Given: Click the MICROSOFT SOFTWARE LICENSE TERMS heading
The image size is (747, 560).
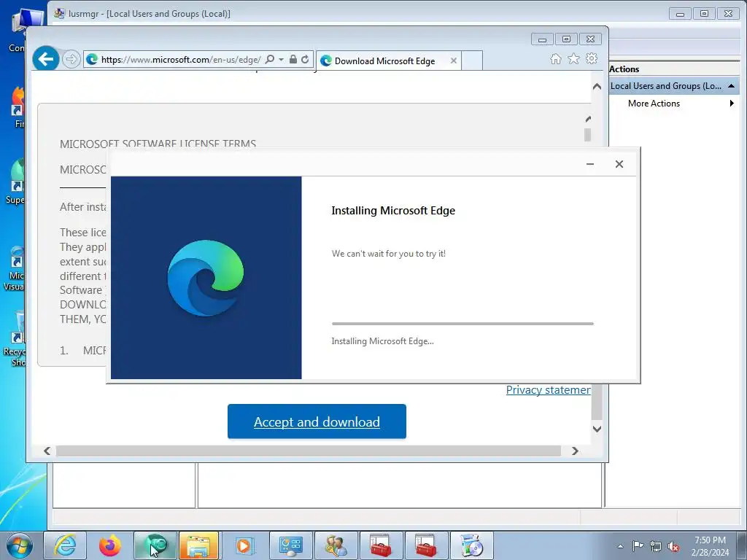Looking at the screenshot, I should (158, 144).
